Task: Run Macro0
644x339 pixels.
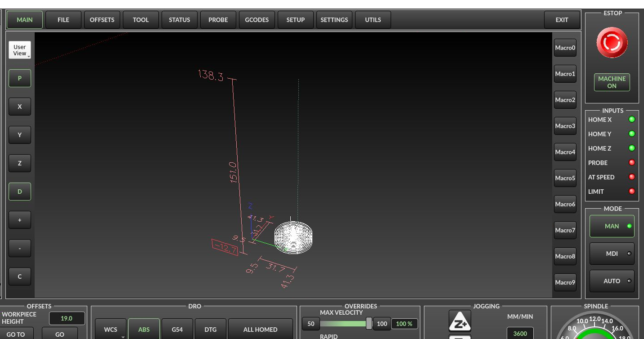Action: click(x=565, y=48)
